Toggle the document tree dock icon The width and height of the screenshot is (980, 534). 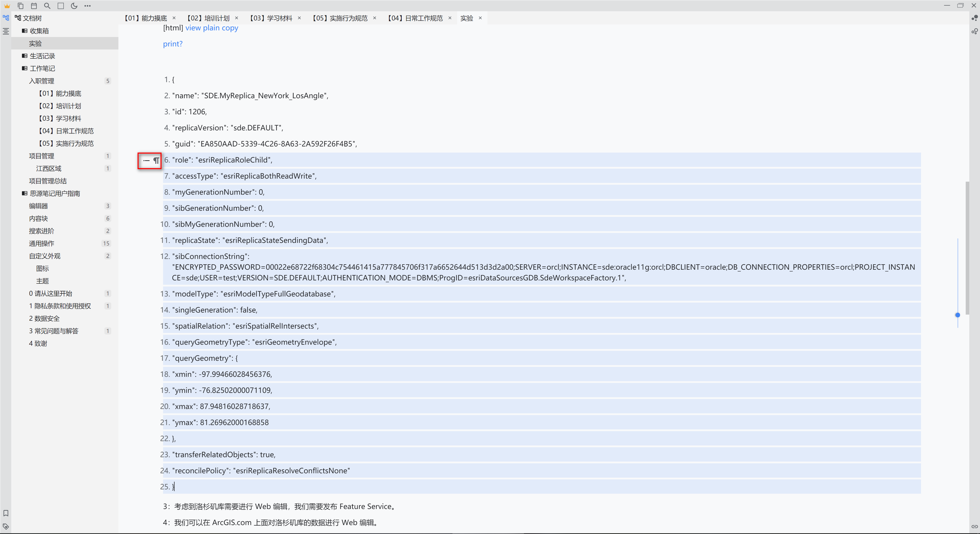6,18
